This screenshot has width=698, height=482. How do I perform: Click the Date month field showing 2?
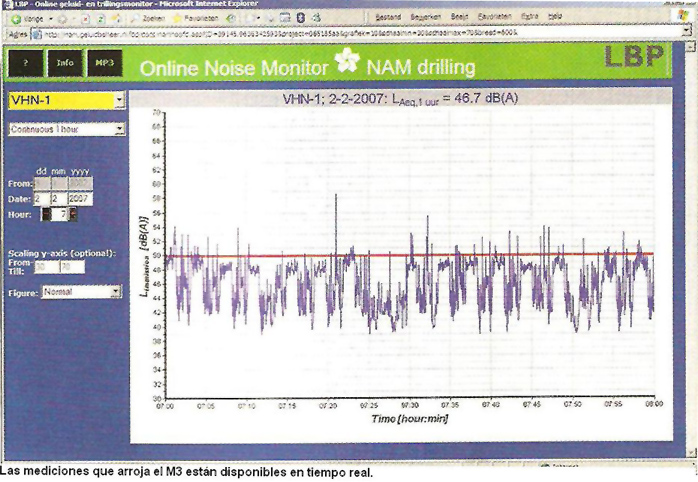pos(59,199)
